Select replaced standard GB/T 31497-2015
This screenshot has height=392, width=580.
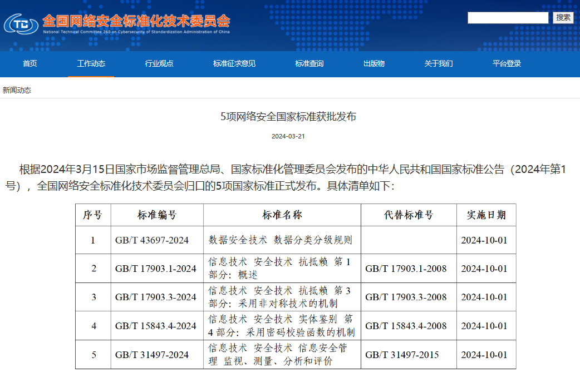[402, 354]
